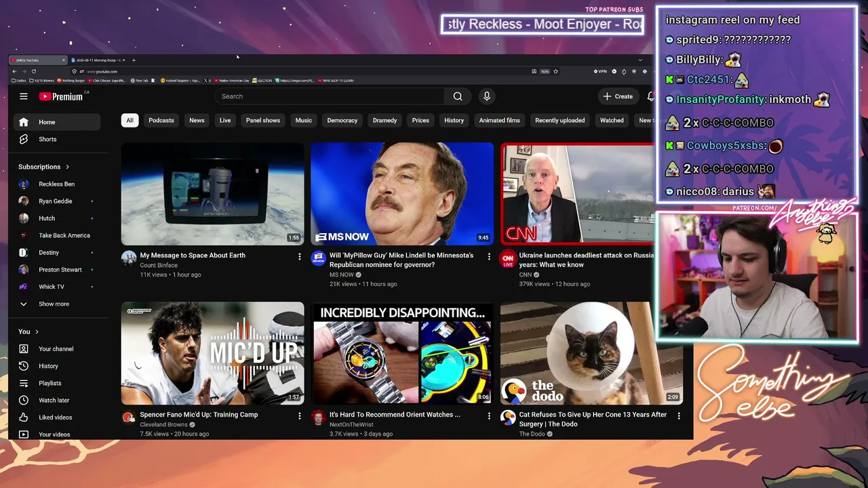Select the Live filter chip
Viewport: 868px width, 488px height.
[225, 121]
